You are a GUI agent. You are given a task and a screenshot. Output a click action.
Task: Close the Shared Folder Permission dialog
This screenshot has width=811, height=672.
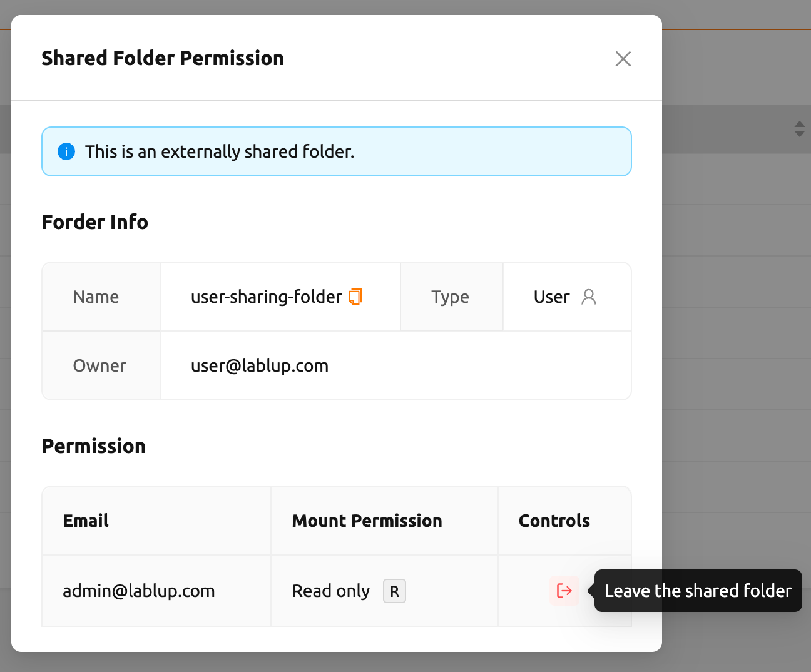click(623, 59)
